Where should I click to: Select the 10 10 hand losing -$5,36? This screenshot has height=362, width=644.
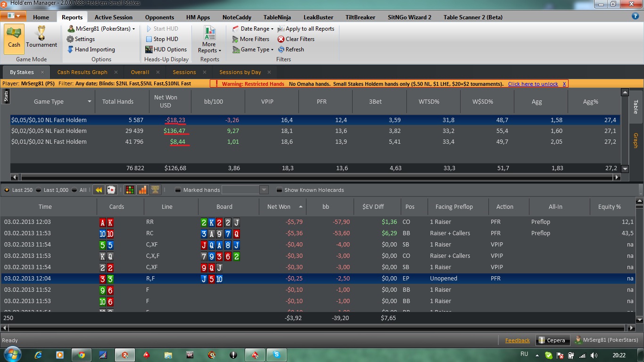click(x=319, y=233)
